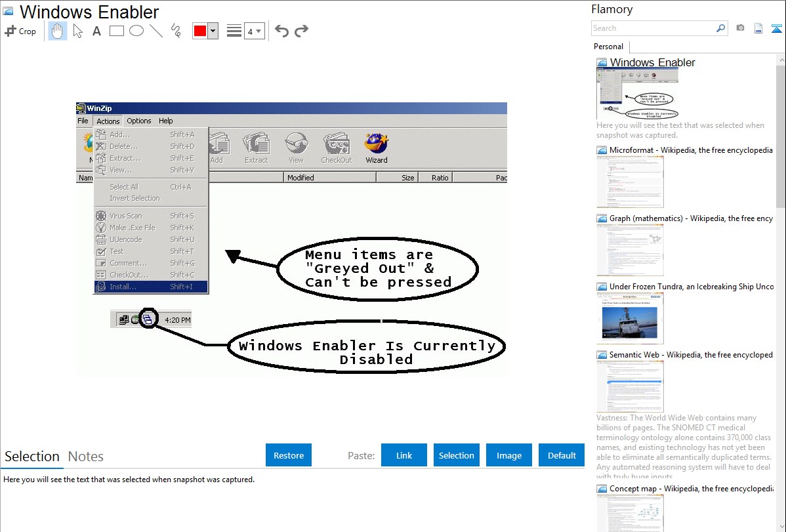
Task: Select the freehand squiggle drawing tool
Action: click(176, 31)
